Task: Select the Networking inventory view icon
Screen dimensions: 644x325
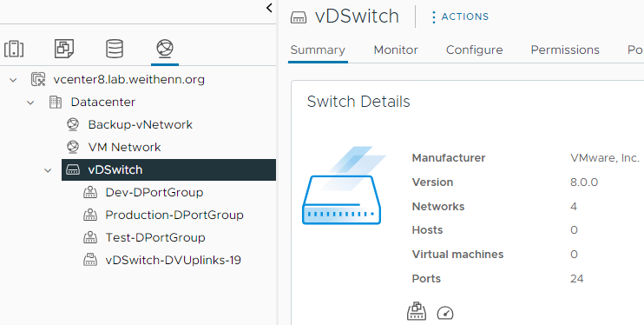Action: coord(165,49)
